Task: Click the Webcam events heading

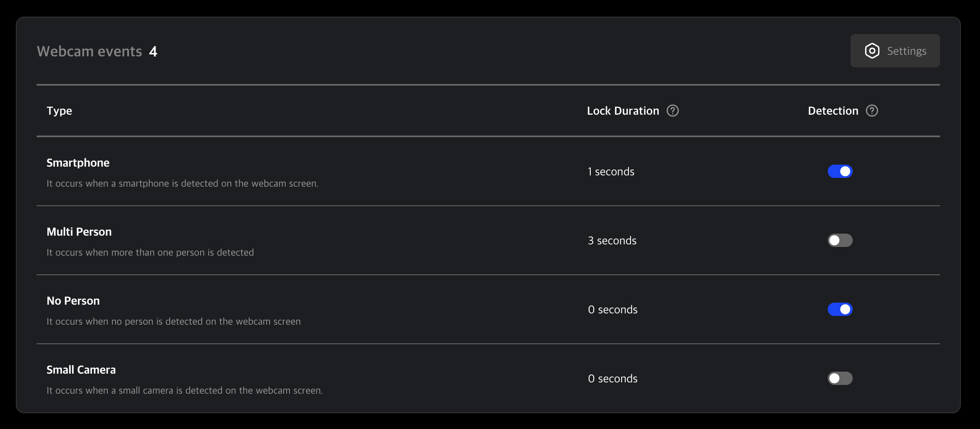Action: coord(89,51)
